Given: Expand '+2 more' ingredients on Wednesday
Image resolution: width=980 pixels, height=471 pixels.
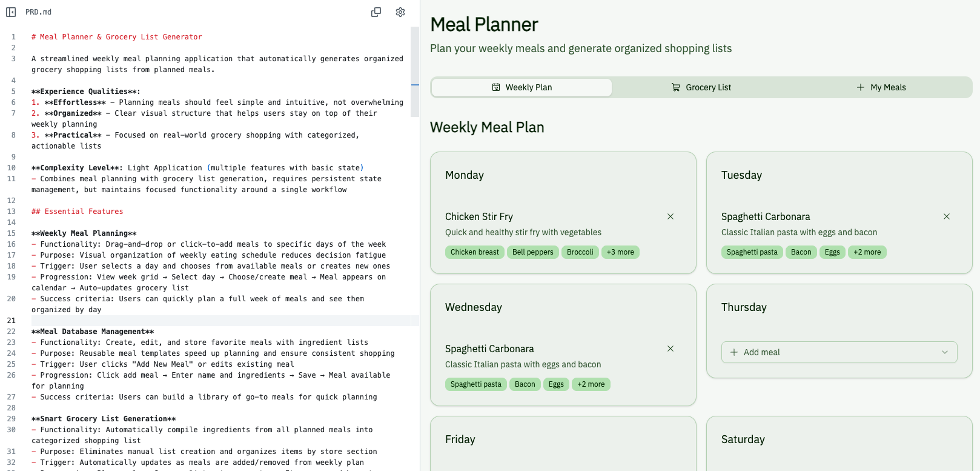Looking at the screenshot, I should [x=591, y=384].
